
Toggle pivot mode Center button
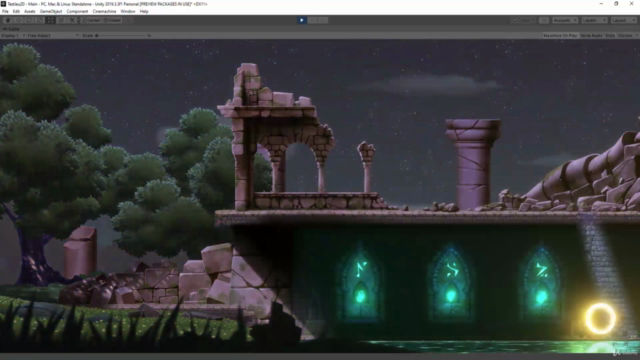click(91, 20)
